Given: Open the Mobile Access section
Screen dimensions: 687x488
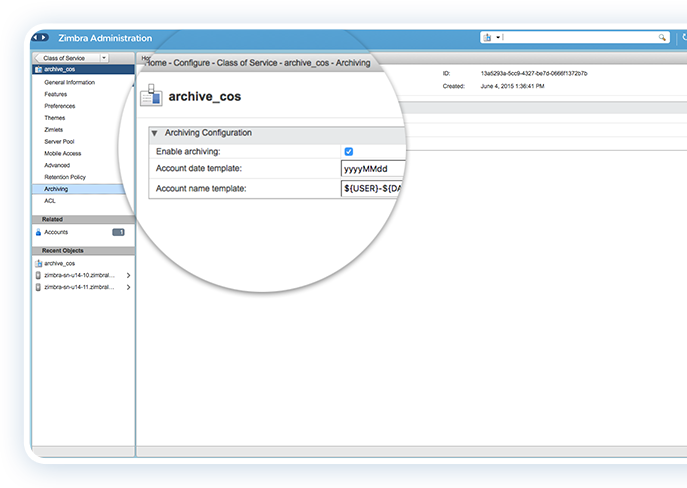Looking at the screenshot, I should click(63, 153).
